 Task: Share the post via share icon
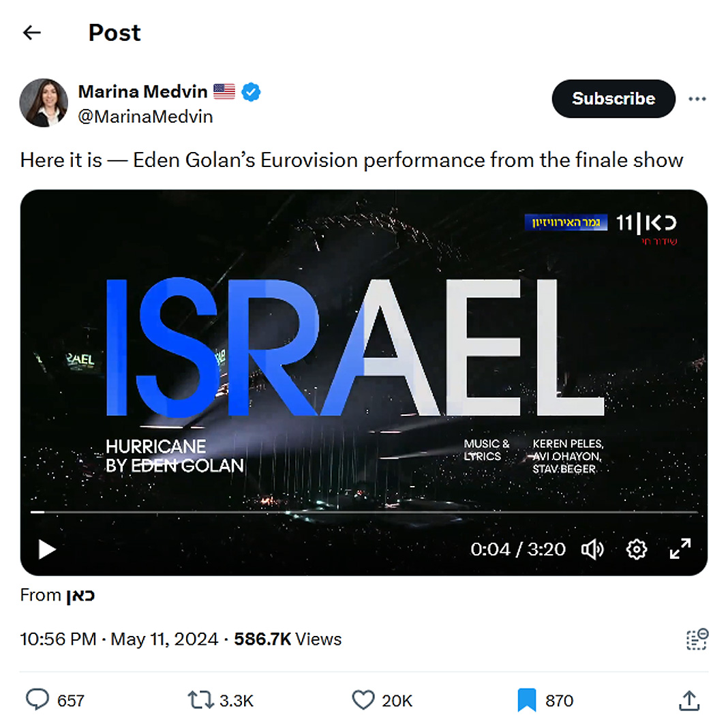[688, 700]
